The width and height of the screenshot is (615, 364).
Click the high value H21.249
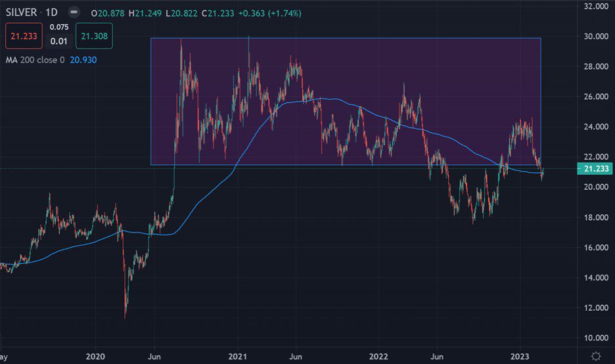pyautogui.click(x=145, y=13)
